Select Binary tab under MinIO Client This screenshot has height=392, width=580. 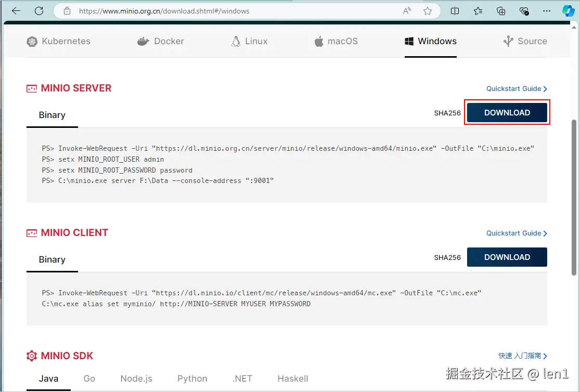(x=52, y=259)
